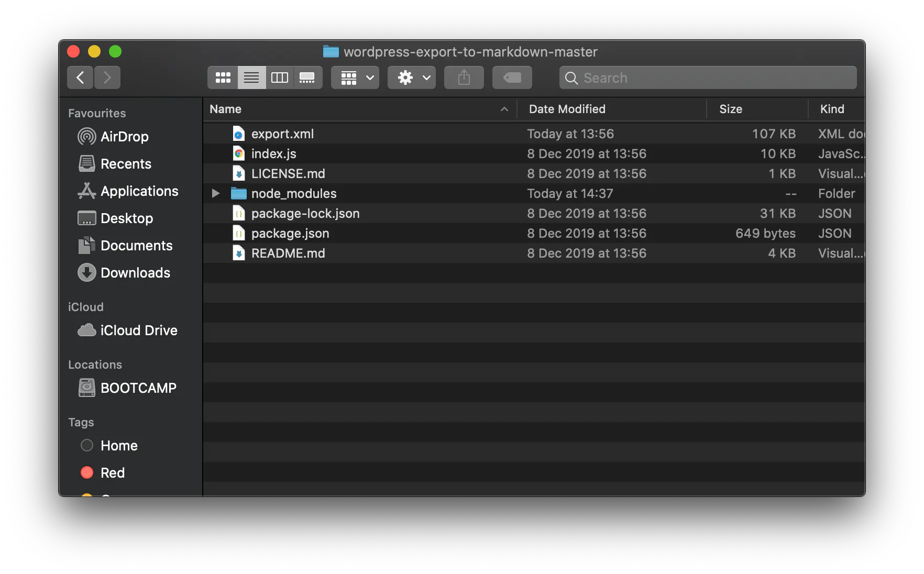Select the LICENSE.md file name
The image size is (924, 574).
click(x=288, y=173)
